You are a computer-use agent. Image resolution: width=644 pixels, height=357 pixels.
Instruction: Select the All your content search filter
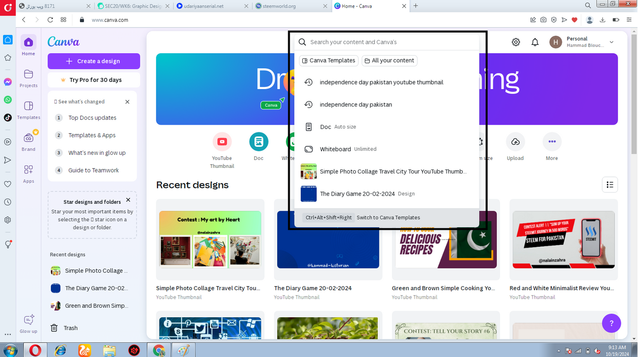389,60
